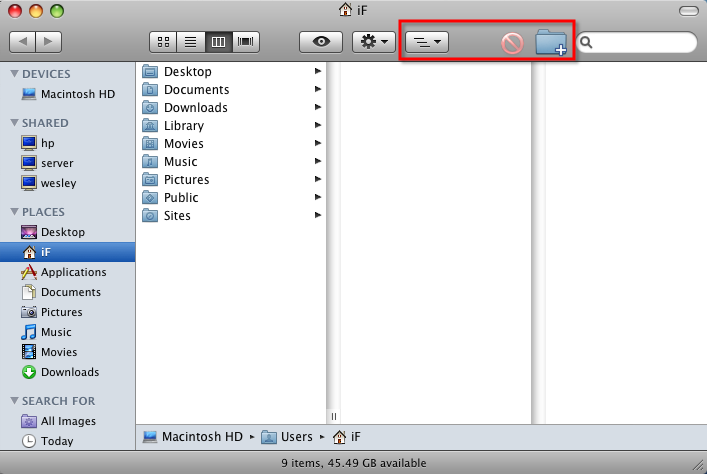
Task: Switch to column view
Action: 218,42
